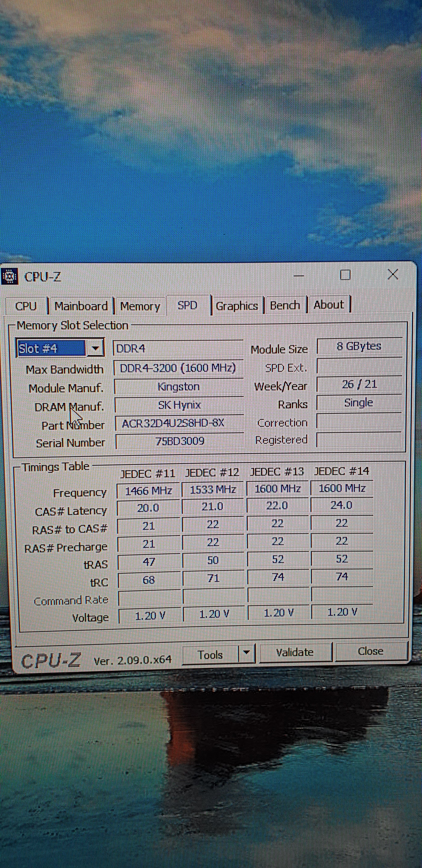
Task: Switch to the Mainboard tab
Action: click(81, 306)
